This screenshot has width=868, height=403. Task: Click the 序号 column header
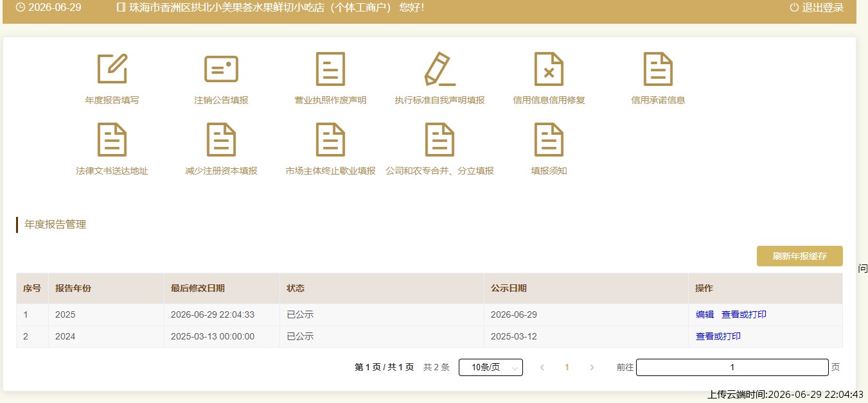tap(32, 288)
